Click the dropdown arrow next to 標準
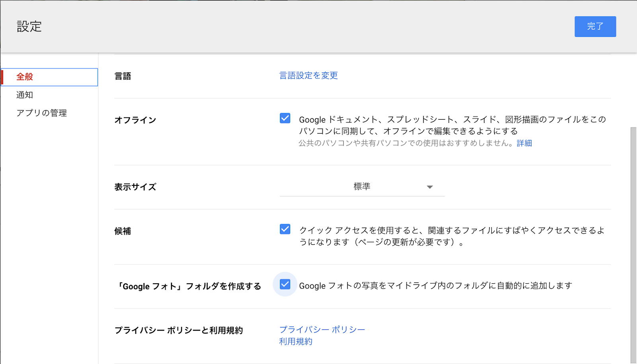This screenshot has width=637, height=364. pyautogui.click(x=430, y=187)
